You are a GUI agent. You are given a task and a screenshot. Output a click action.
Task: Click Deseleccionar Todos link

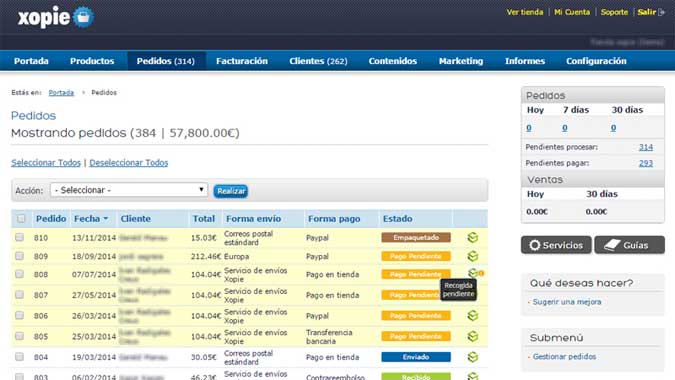point(129,163)
